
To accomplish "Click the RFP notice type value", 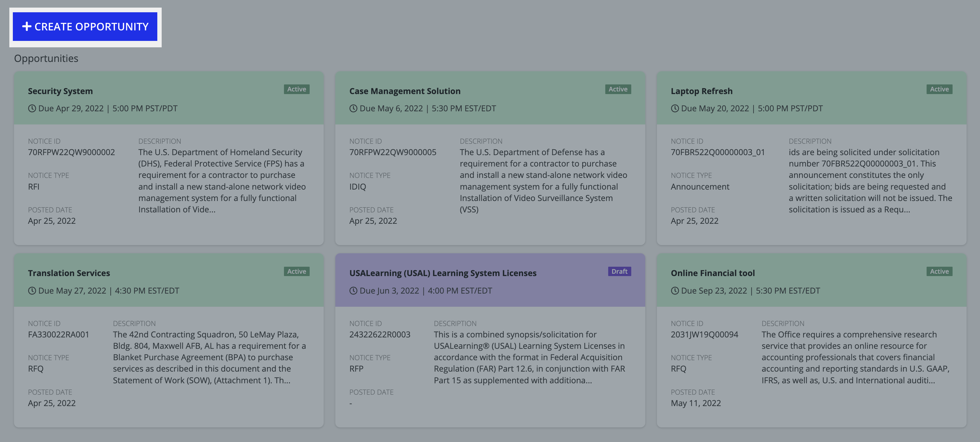I will pyautogui.click(x=356, y=369).
